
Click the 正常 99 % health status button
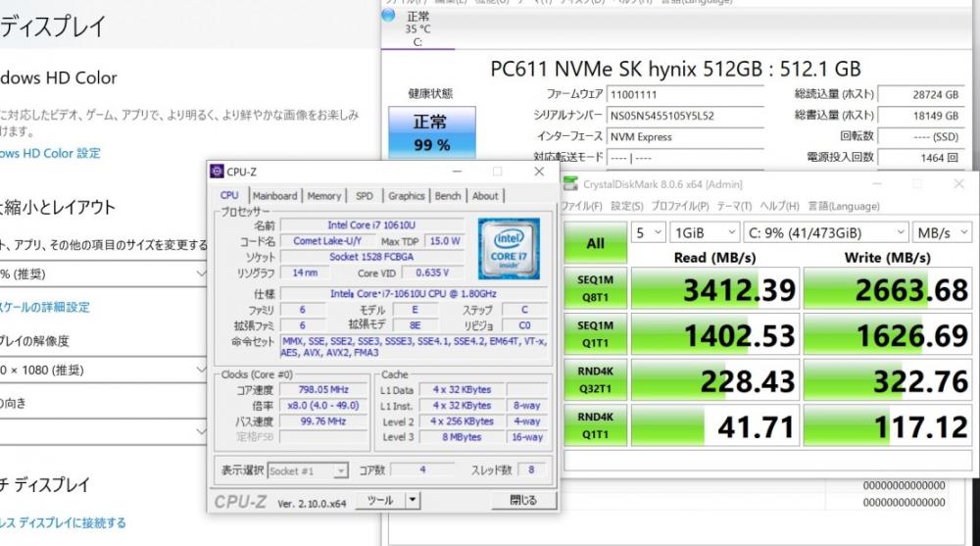[x=432, y=132]
